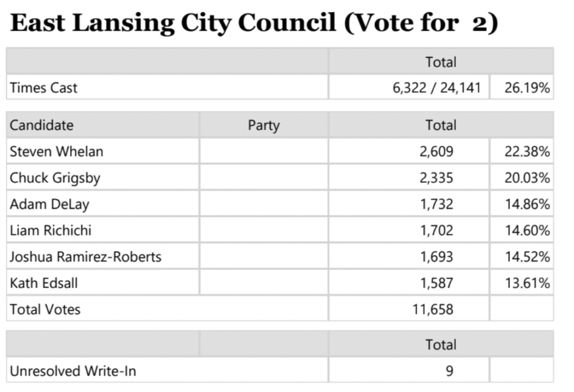Select candidate name Joshua Ramirez-Roberts
The width and height of the screenshot is (574, 392).
85,257
